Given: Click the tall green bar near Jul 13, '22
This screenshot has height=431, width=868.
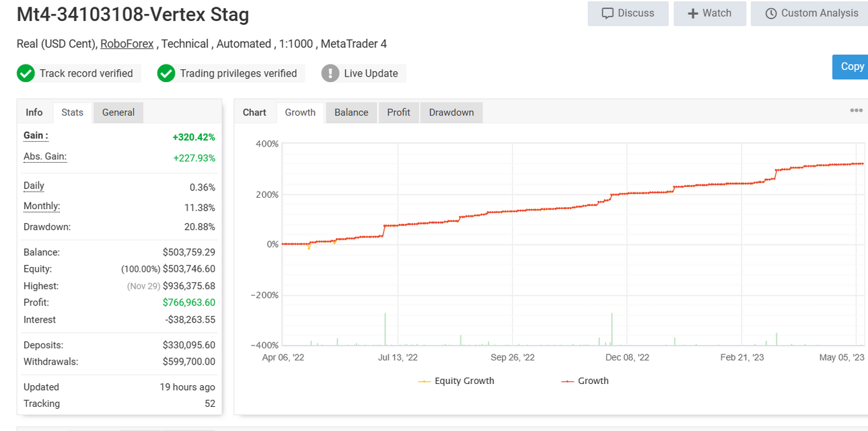Looking at the screenshot, I should [385, 329].
